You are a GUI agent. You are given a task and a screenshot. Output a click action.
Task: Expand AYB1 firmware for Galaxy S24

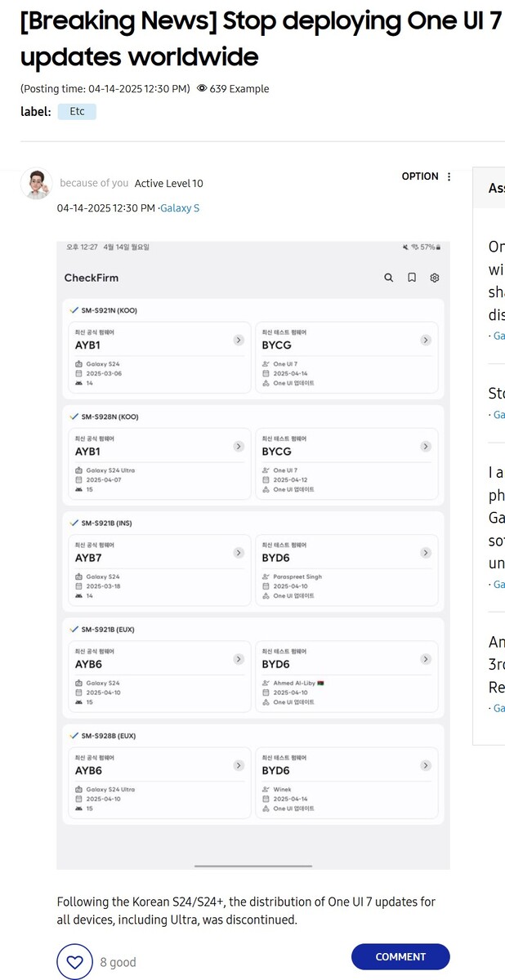[x=239, y=340]
